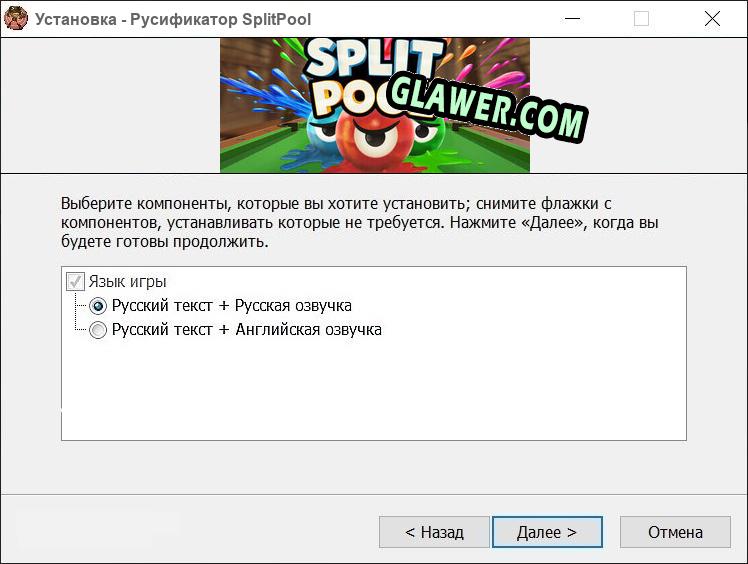This screenshot has width=748, height=564.
Task: Close the installer window
Action: (x=712, y=19)
